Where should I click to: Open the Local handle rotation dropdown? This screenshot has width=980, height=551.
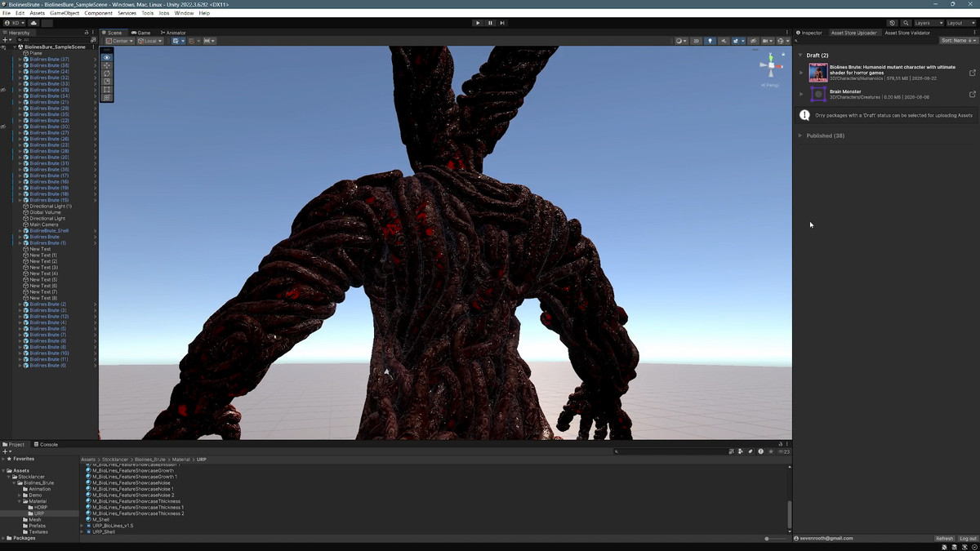click(x=150, y=41)
